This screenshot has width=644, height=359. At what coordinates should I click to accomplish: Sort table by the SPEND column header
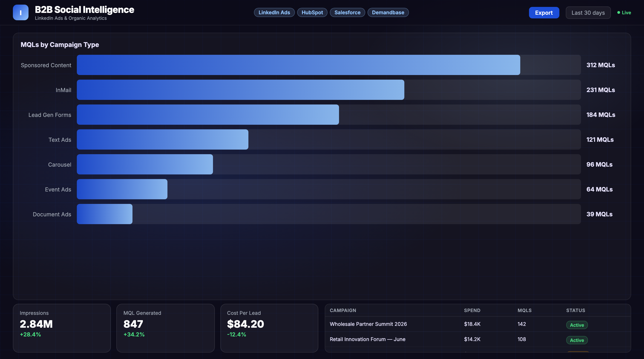(x=472, y=310)
